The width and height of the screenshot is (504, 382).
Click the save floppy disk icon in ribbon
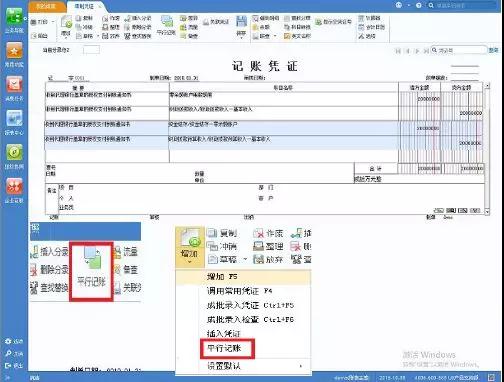(241, 22)
